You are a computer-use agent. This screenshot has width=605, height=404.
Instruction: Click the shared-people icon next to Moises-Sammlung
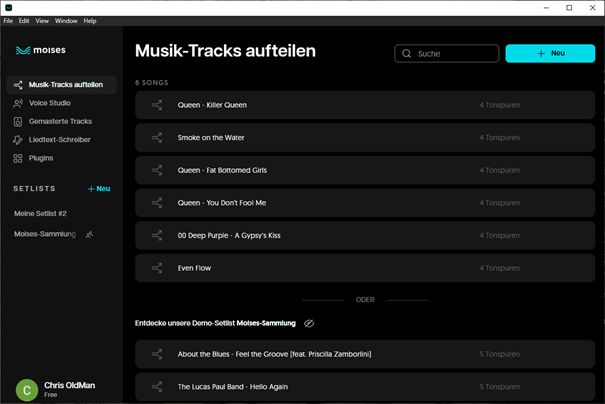(x=89, y=235)
